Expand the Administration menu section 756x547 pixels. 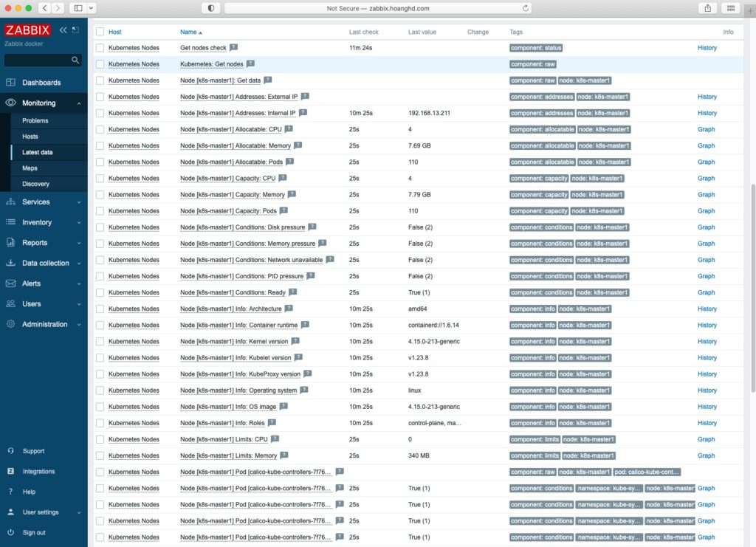pyautogui.click(x=79, y=324)
